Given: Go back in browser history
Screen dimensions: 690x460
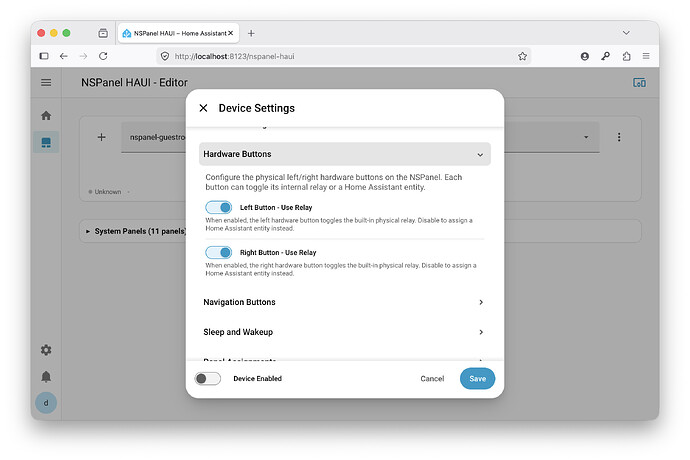Looking at the screenshot, I should (x=64, y=56).
